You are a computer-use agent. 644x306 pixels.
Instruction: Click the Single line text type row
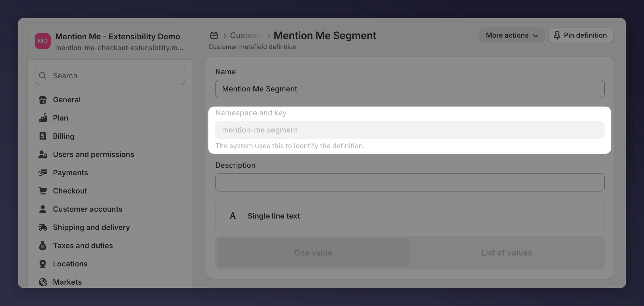click(x=410, y=216)
